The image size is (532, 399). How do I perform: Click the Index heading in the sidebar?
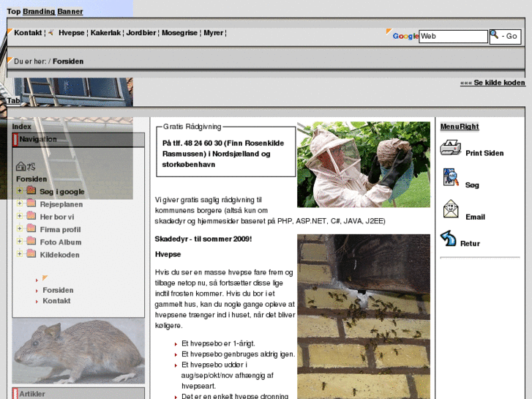pyautogui.click(x=22, y=127)
